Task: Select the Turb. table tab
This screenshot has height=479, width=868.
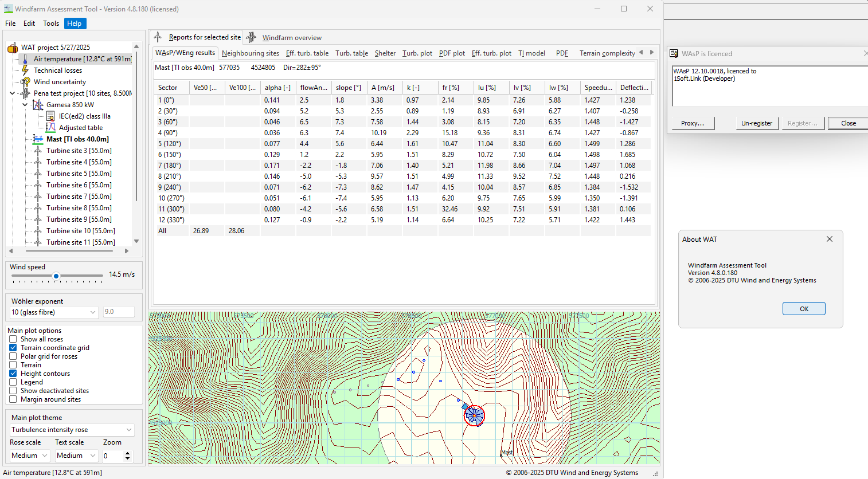Action: (x=352, y=53)
